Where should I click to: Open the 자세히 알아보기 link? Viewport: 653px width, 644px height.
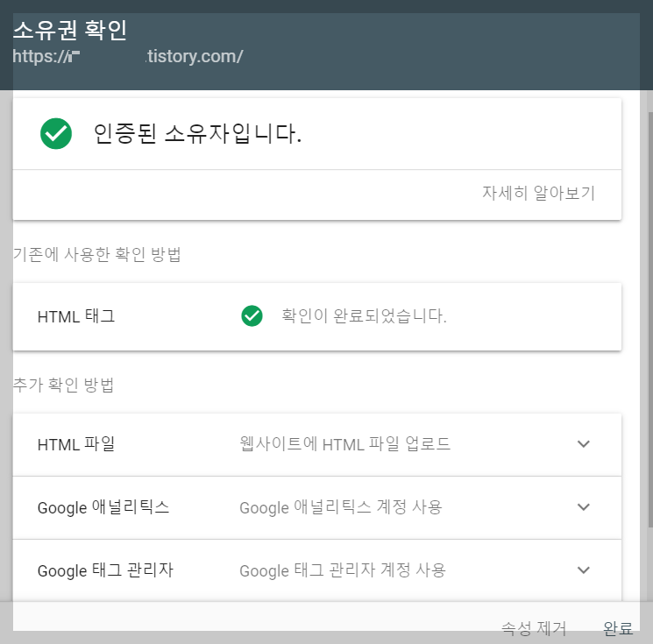538,193
